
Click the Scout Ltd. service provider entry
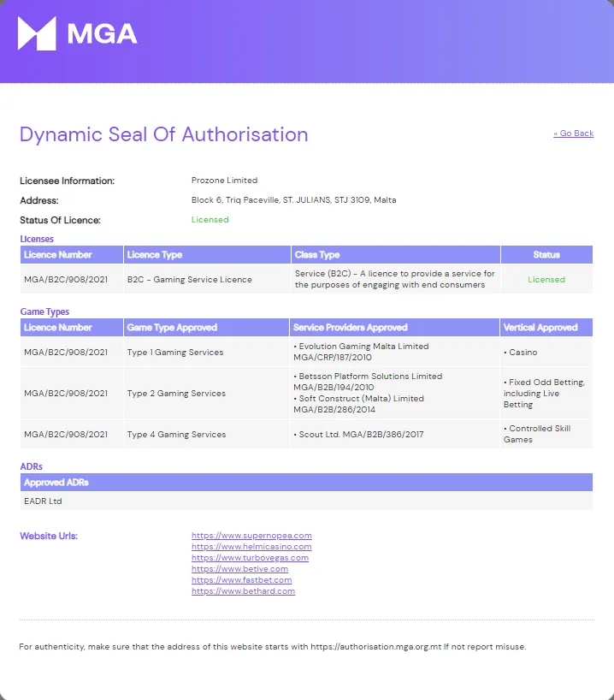pyautogui.click(x=360, y=435)
